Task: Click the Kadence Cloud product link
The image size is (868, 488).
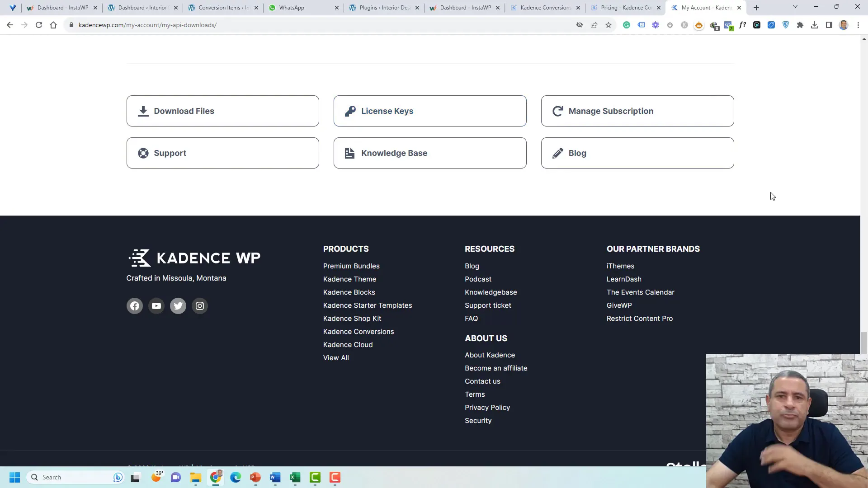Action: click(348, 344)
